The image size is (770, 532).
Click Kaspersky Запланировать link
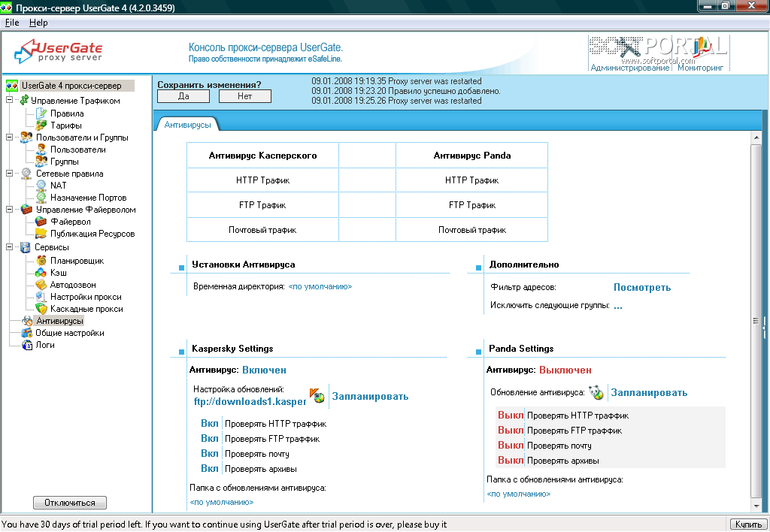point(370,397)
